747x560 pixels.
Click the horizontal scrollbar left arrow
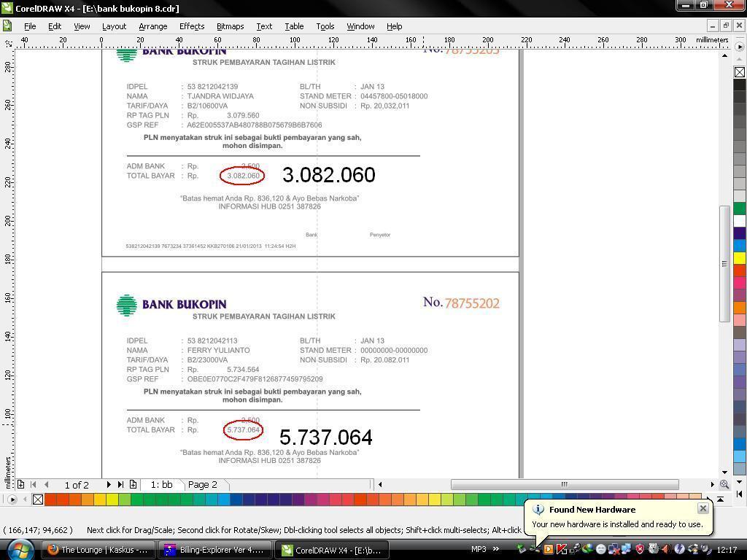click(x=379, y=484)
